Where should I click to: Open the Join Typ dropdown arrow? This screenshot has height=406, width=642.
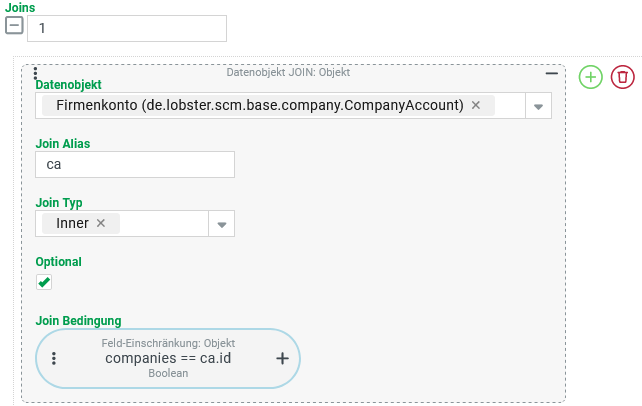point(221,224)
